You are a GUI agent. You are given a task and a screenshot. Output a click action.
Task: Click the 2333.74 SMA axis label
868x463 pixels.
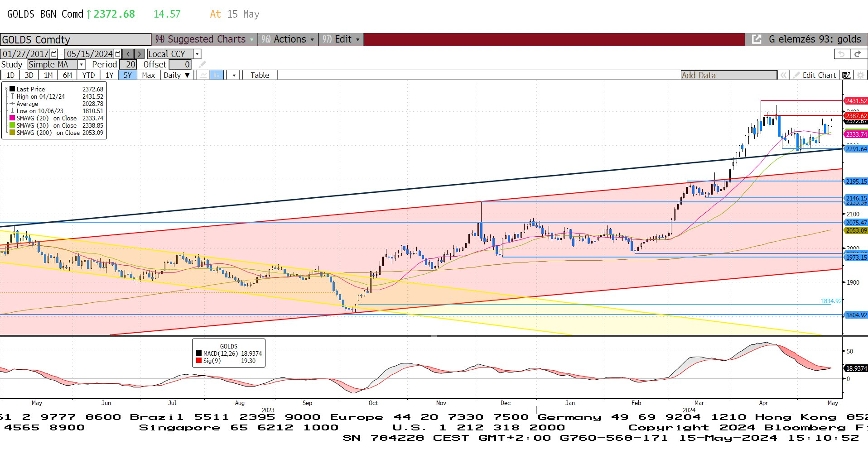click(x=856, y=134)
